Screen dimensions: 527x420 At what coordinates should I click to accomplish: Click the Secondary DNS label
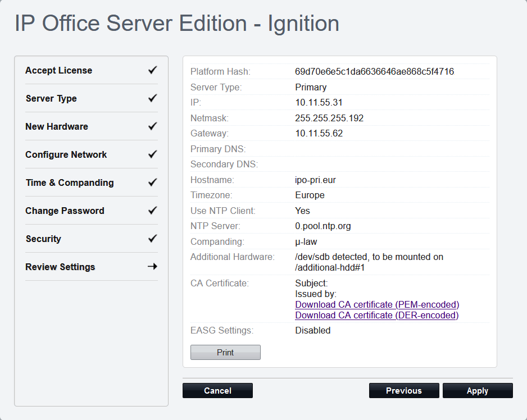(x=224, y=165)
